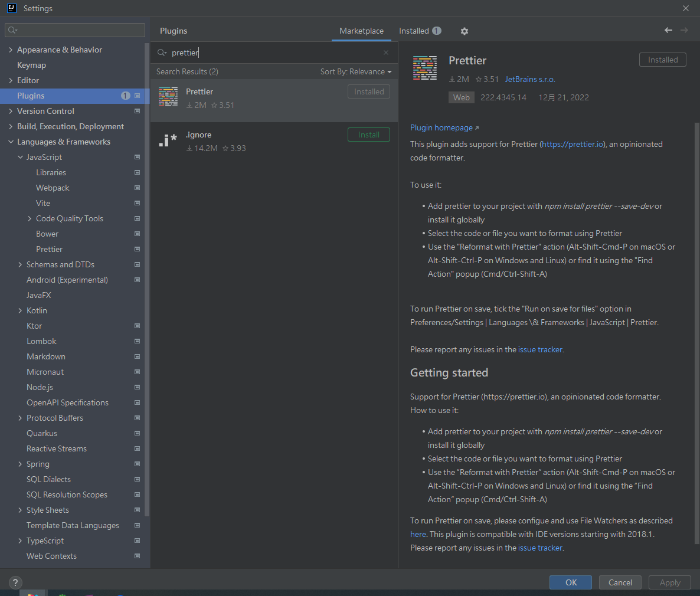The image size is (700, 596).
Task: Select Prettier row in search results
Action: 274,101
